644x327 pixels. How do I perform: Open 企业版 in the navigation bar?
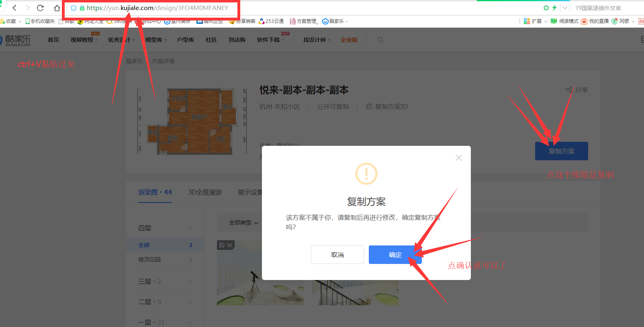(x=349, y=40)
